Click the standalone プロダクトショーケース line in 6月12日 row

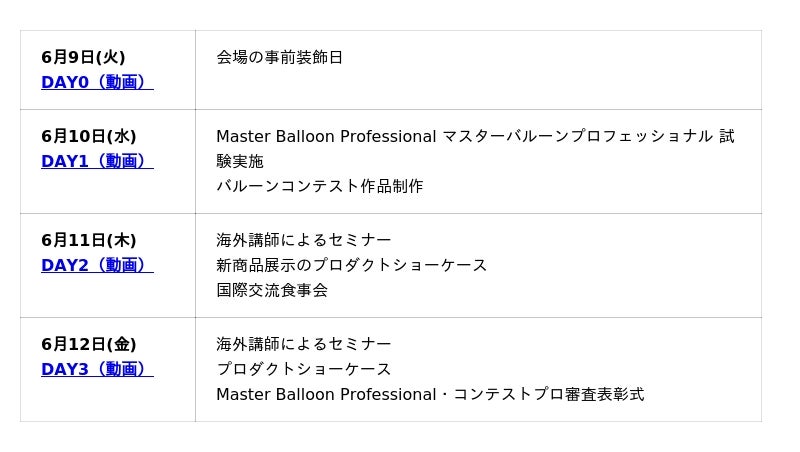[304, 369]
